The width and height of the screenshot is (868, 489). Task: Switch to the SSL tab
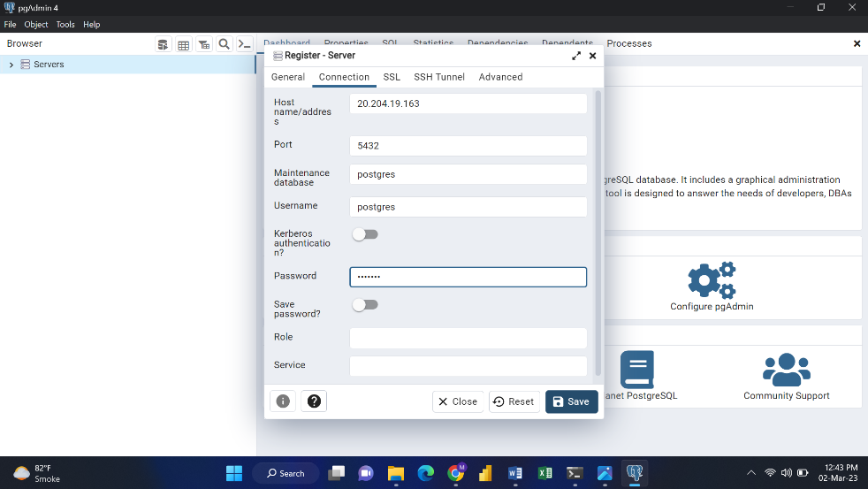point(392,77)
